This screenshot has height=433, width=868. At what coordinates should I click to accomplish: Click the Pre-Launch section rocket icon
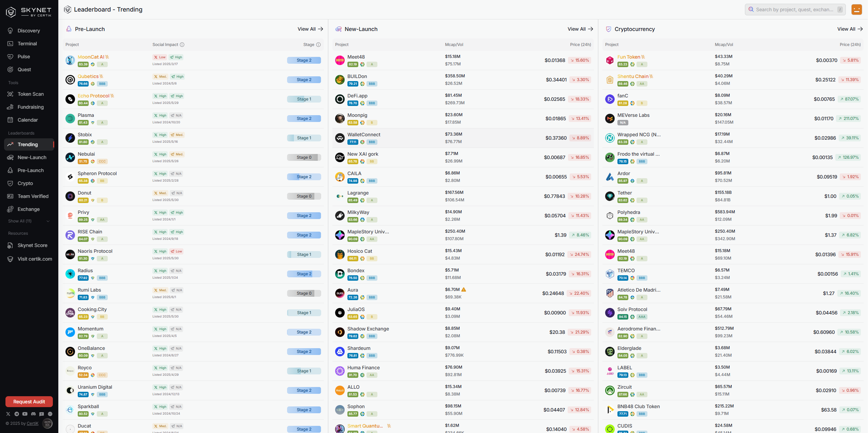tap(69, 29)
